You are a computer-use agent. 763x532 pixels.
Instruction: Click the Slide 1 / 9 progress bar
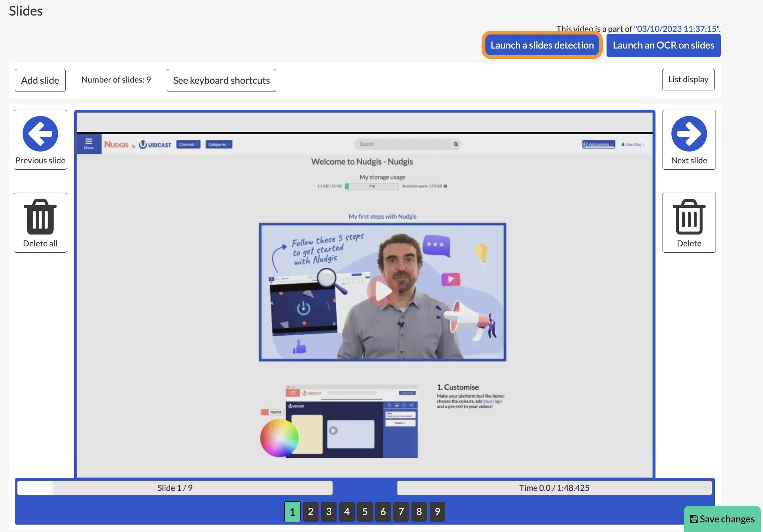click(175, 488)
